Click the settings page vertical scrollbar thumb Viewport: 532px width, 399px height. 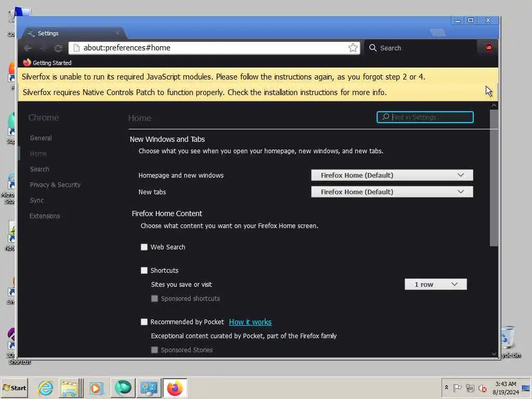point(494,178)
